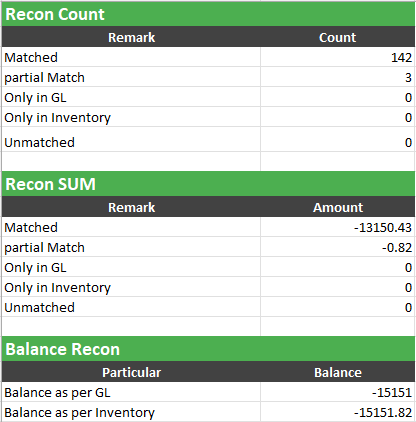Select the Matched amount -13150.43 cell
This screenshot has height=422, width=416.
tap(337, 227)
